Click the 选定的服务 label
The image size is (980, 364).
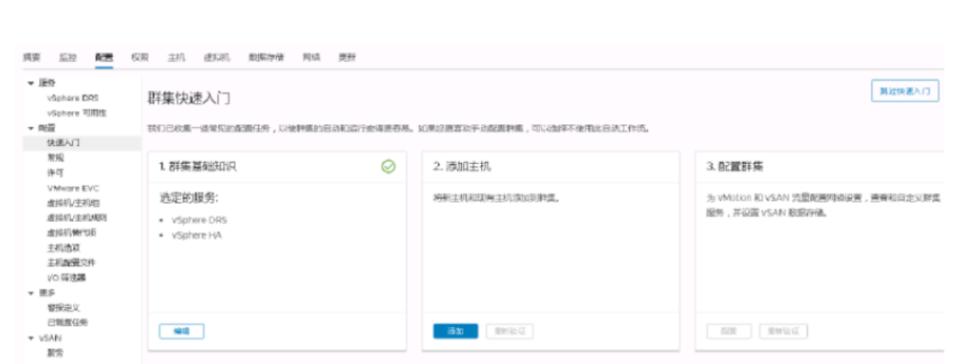click(188, 198)
